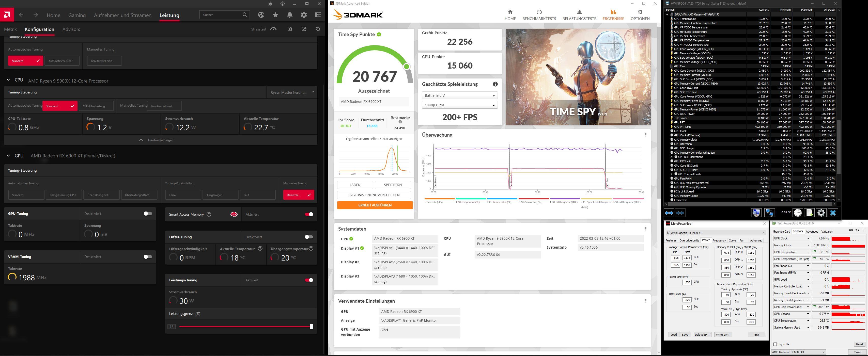Click the load profile import icon

[289, 29]
